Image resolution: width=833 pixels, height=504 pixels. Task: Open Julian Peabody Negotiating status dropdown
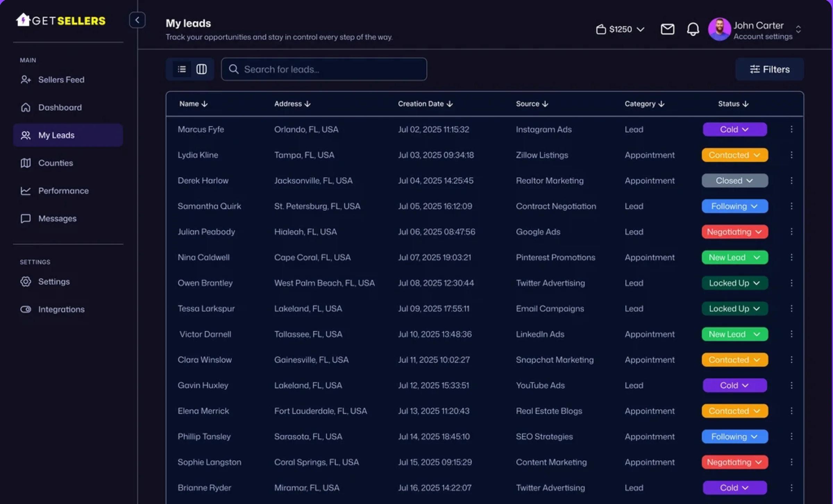(x=734, y=232)
